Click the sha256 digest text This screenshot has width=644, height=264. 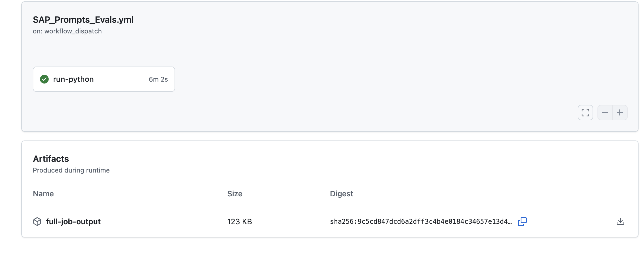420,222
